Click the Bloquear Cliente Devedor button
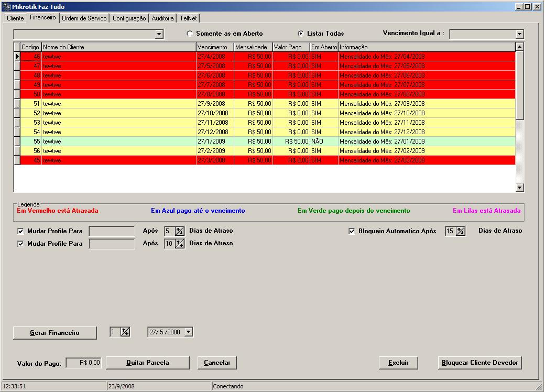Image resolution: width=545 pixels, height=392 pixels. pyautogui.click(x=480, y=363)
